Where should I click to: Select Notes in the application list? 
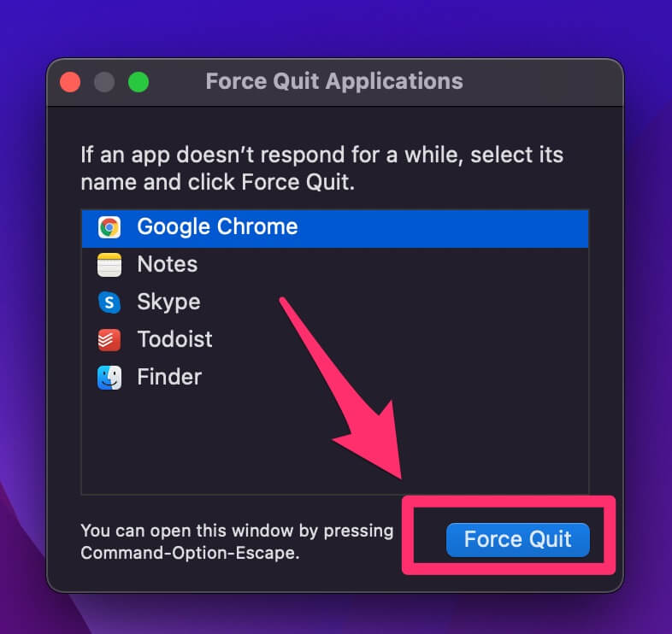(x=334, y=264)
